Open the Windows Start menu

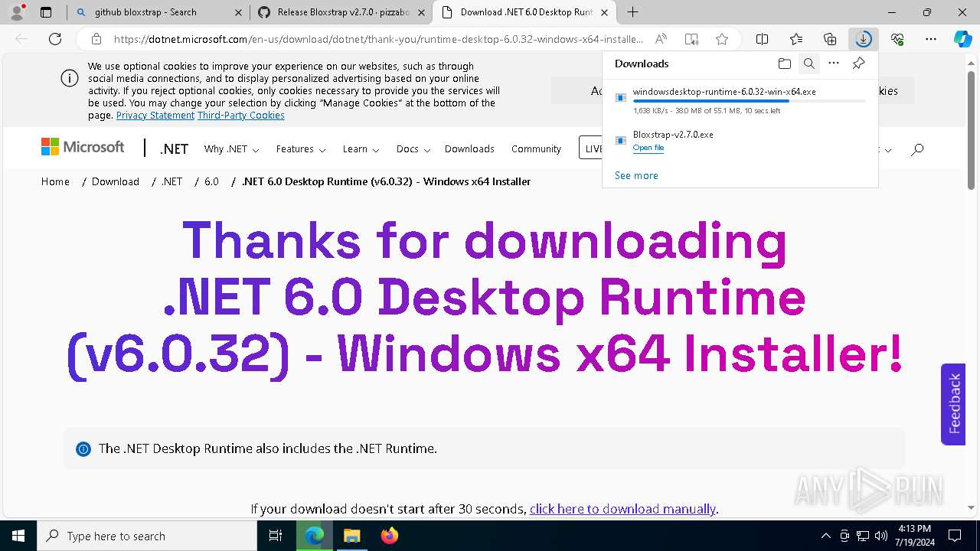18,536
